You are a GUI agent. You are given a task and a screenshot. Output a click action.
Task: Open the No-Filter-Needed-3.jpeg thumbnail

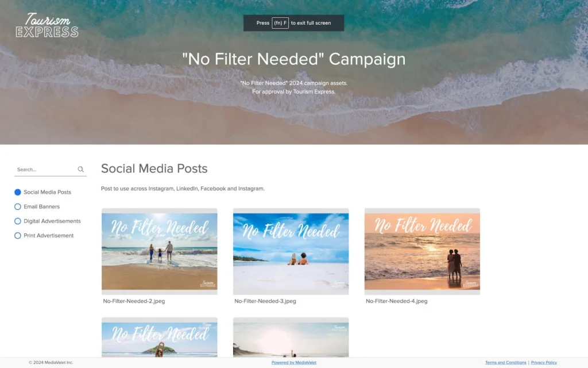pyautogui.click(x=291, y=251)
